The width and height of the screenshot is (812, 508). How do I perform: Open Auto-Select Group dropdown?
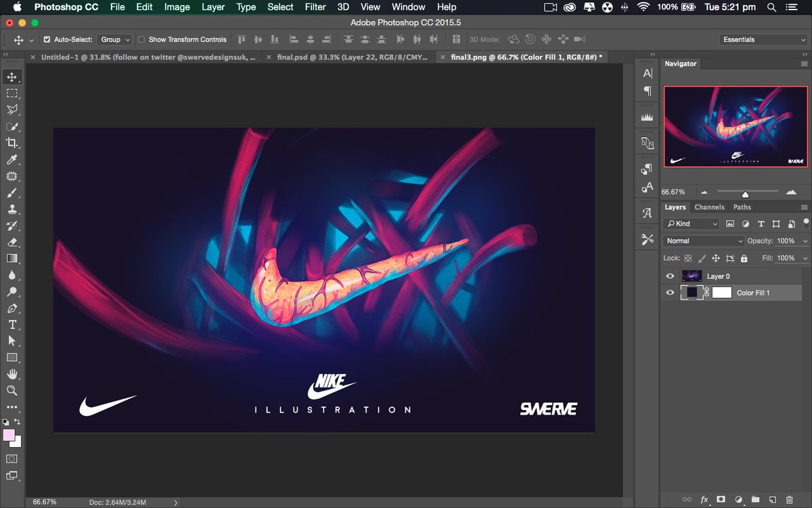pyautogui.click(x=114, y=40)
